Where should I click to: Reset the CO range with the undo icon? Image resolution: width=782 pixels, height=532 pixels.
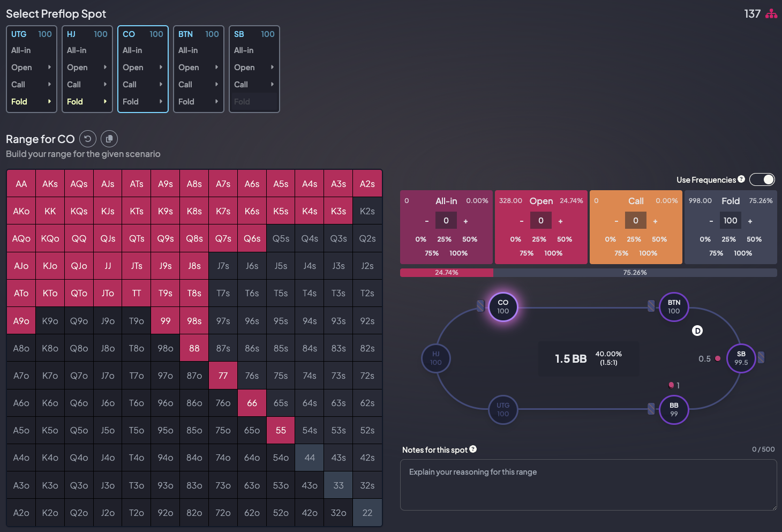(88, 139)
